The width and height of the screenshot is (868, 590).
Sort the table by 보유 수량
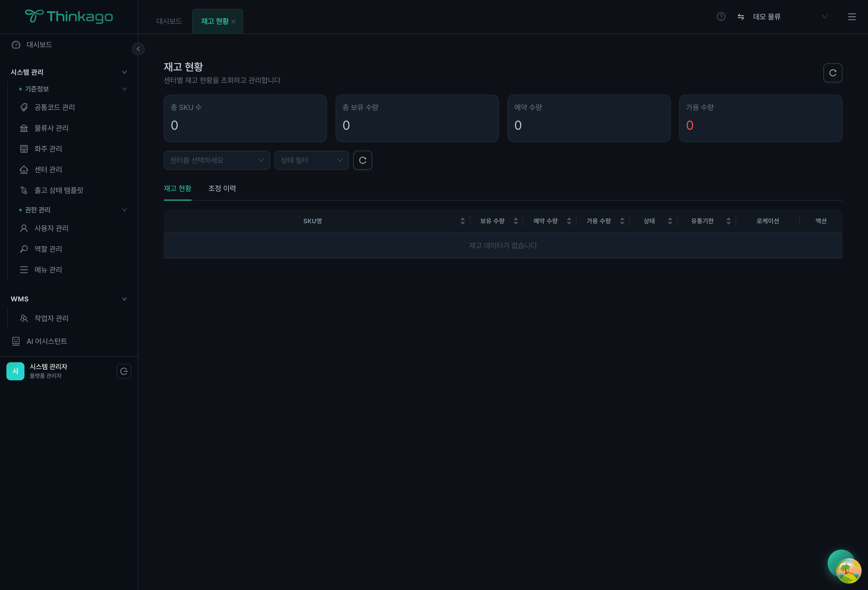point(515,221)
